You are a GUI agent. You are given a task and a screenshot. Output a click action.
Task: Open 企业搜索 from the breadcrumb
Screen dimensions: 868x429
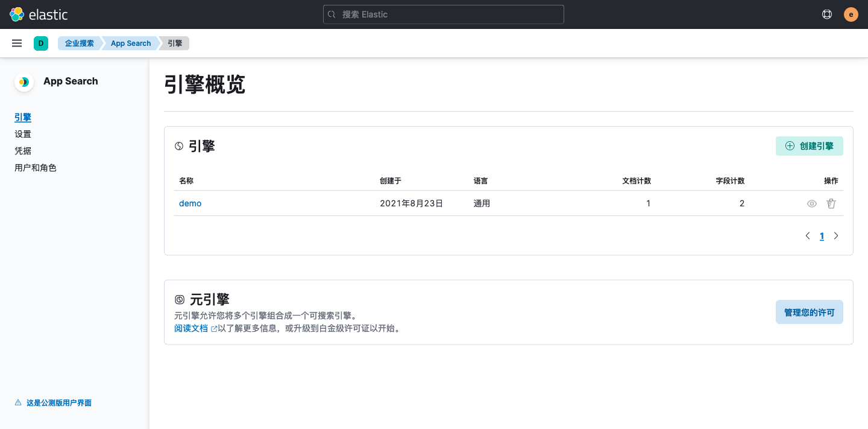click(79, 43)
